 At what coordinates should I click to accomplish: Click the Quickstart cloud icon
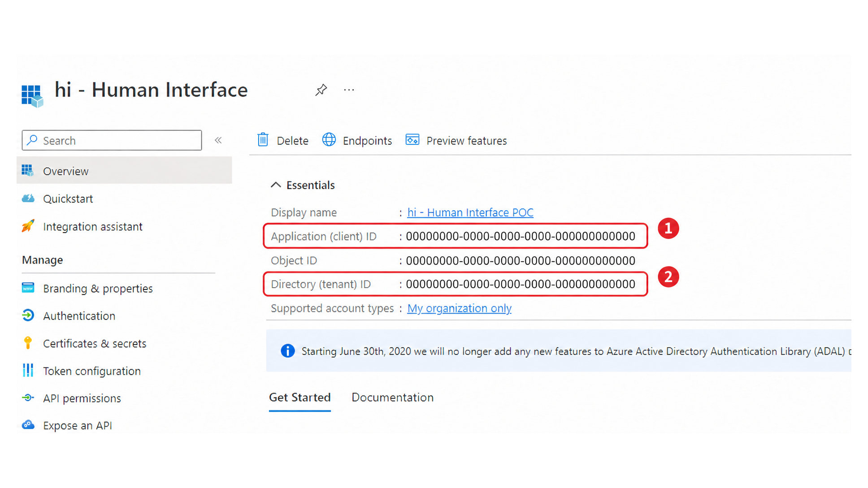click(28, 198)
